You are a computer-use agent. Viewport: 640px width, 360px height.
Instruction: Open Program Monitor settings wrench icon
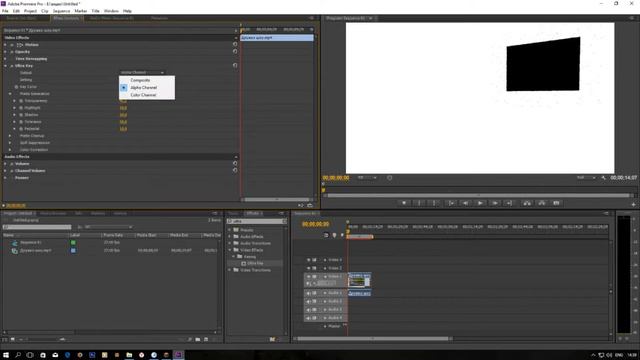(x=604, y=178)
